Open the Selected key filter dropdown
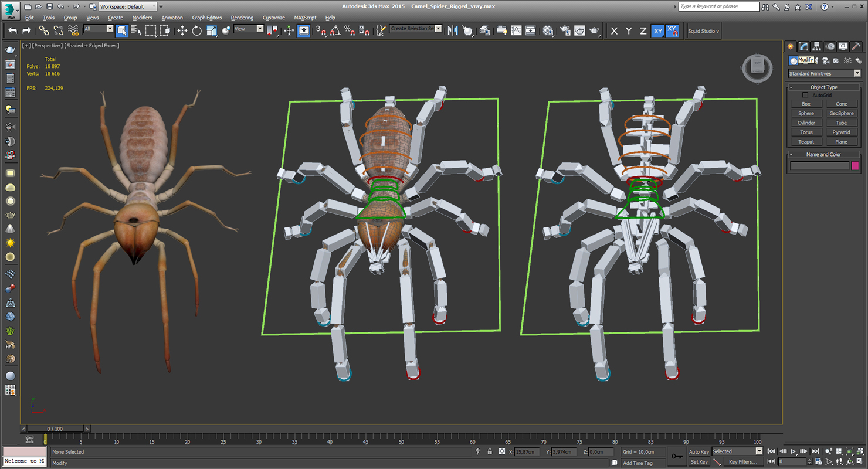Image resolution: width=868 pixels, height=469 pixels. click(737, 451)
